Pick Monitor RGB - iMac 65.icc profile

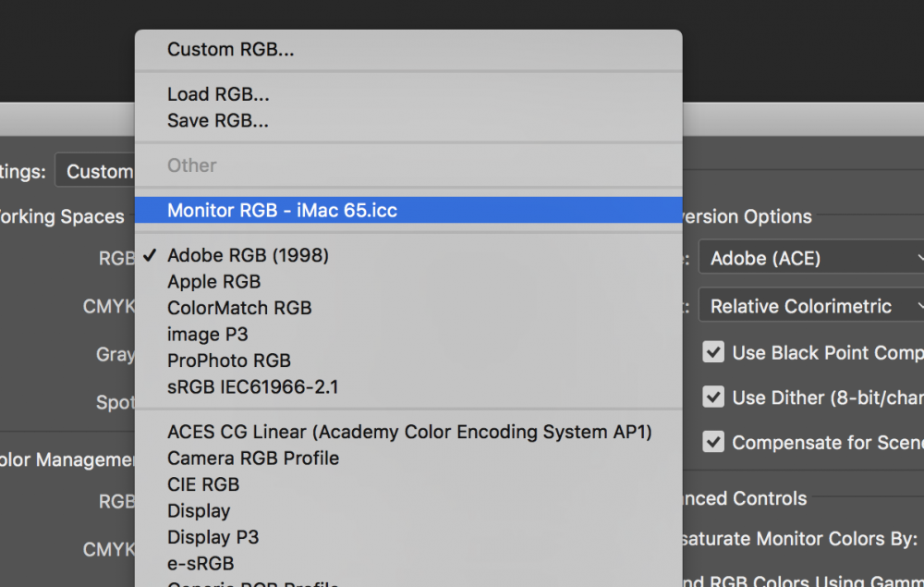coord(408,211)
